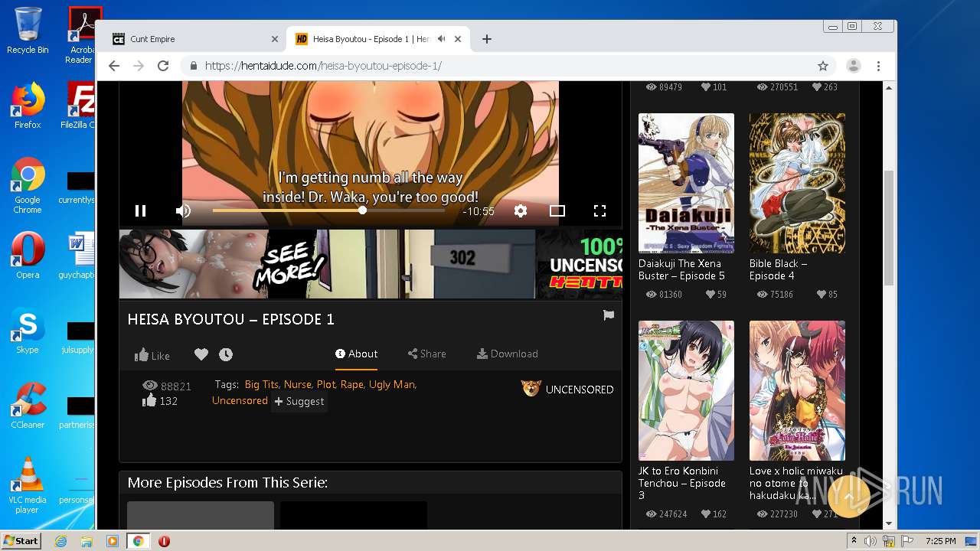Select the Share tab

(x=427, y=354)
